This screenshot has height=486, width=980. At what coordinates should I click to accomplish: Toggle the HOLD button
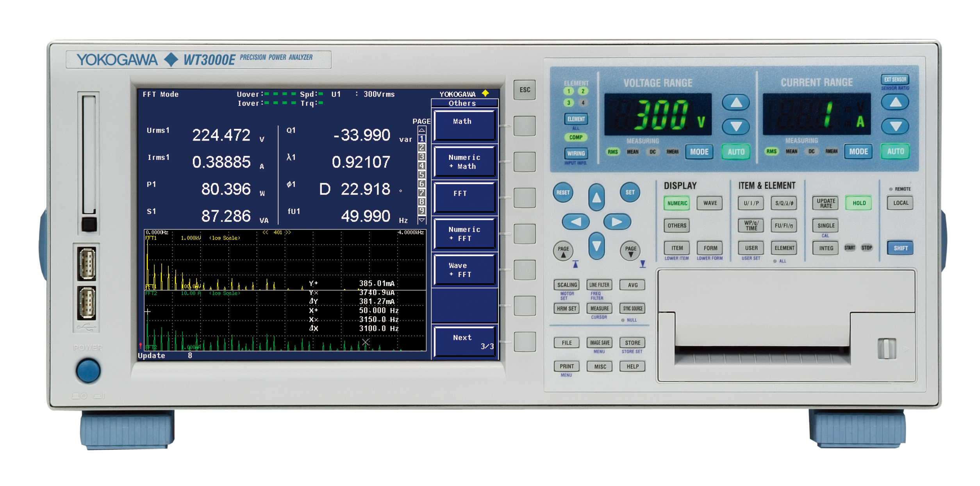(859, 203)
